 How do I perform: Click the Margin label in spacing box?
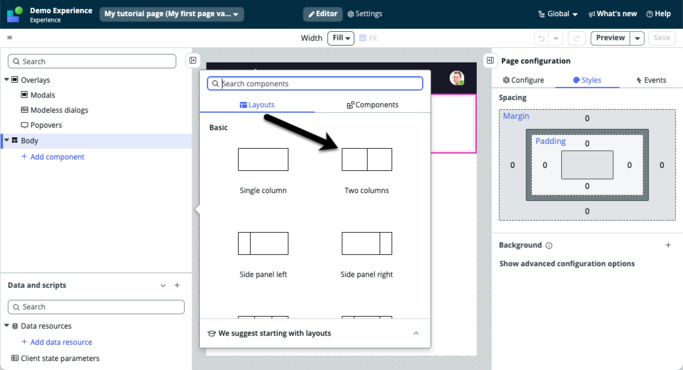[516, 116]
